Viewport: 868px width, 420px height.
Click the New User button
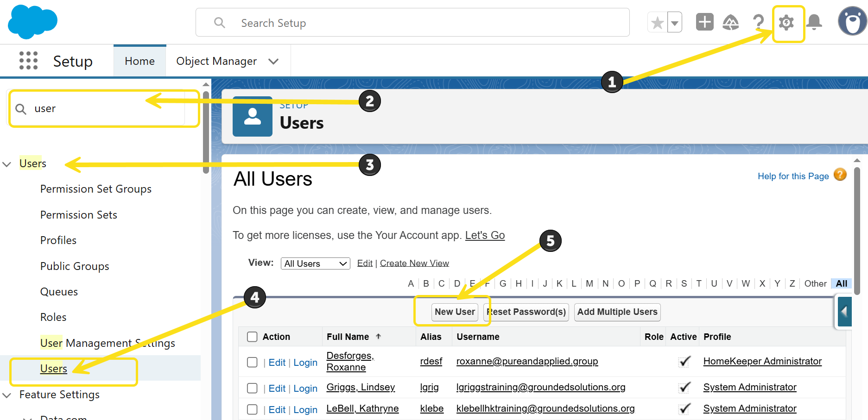(454, 312)
